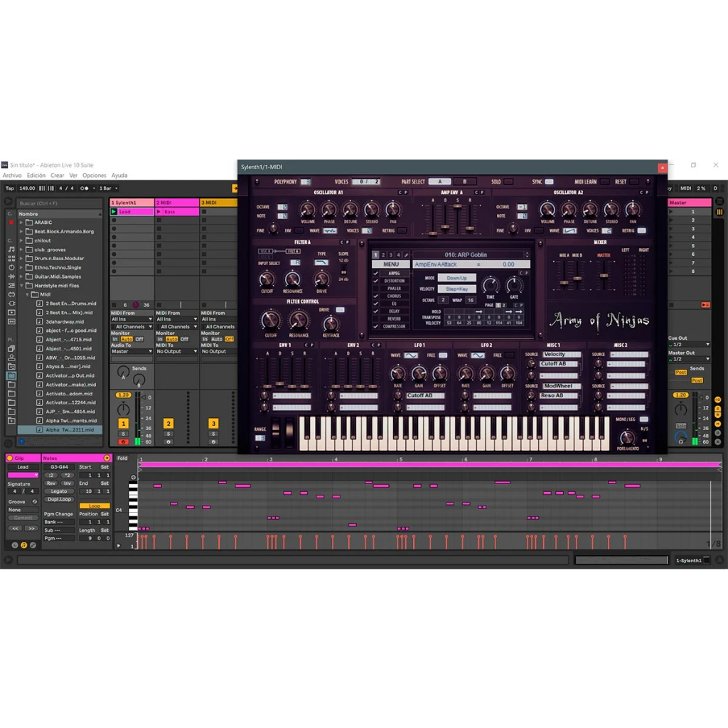Select the Oscillator A1 waveform icon in Sylenth1
728x728 pixels.
tap(330, 231)
